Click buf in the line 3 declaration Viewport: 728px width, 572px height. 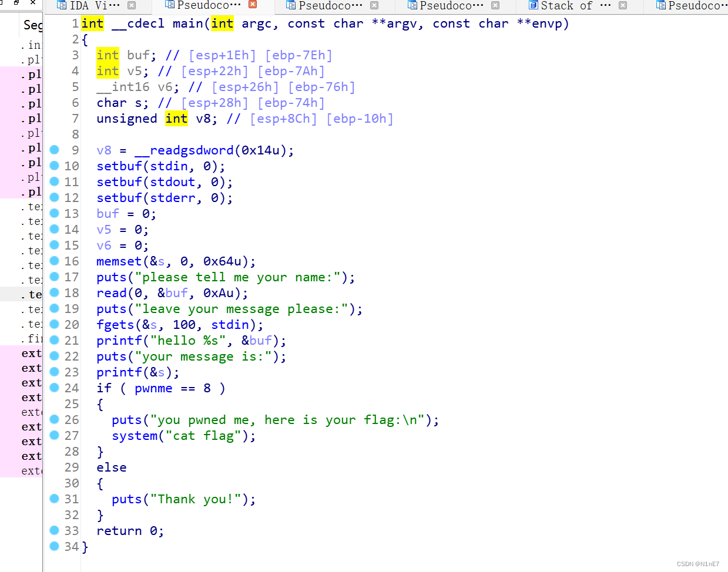pyautogui.click(x=138, y=55)
